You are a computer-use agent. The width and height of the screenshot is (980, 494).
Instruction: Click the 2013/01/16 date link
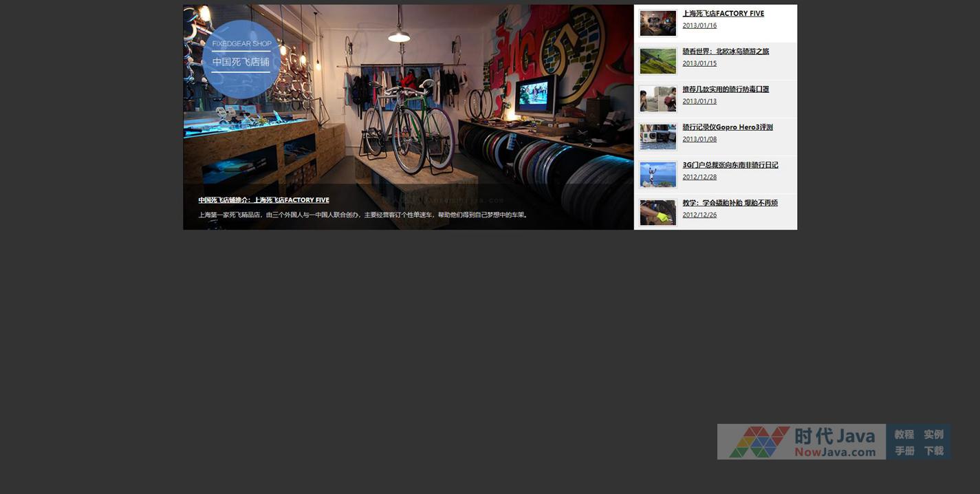[x=699, y=25]
